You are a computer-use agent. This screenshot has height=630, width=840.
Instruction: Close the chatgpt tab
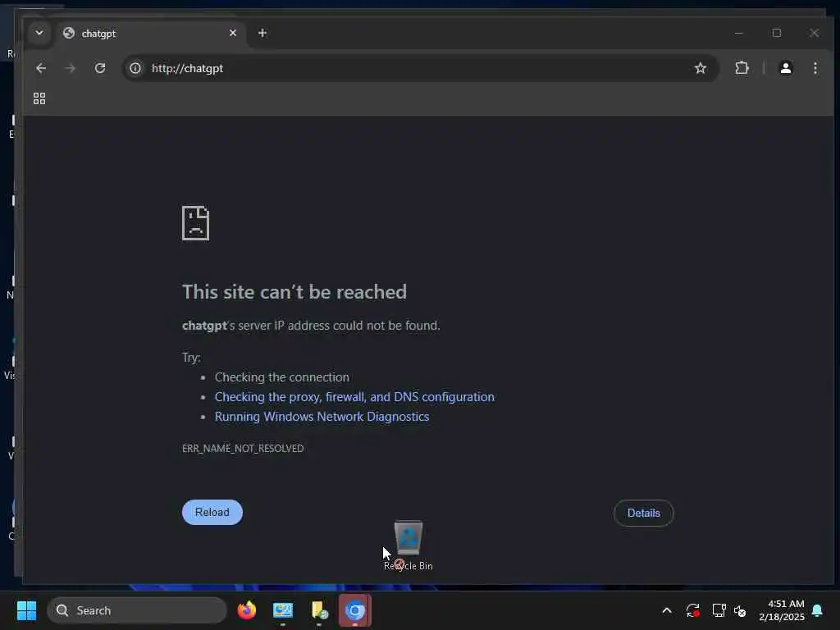[x=233, y=33]
